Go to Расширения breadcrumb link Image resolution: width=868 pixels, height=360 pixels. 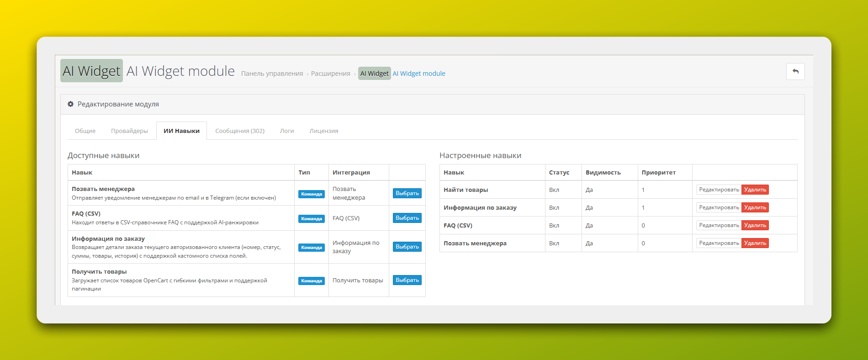(x=330, y=74)
